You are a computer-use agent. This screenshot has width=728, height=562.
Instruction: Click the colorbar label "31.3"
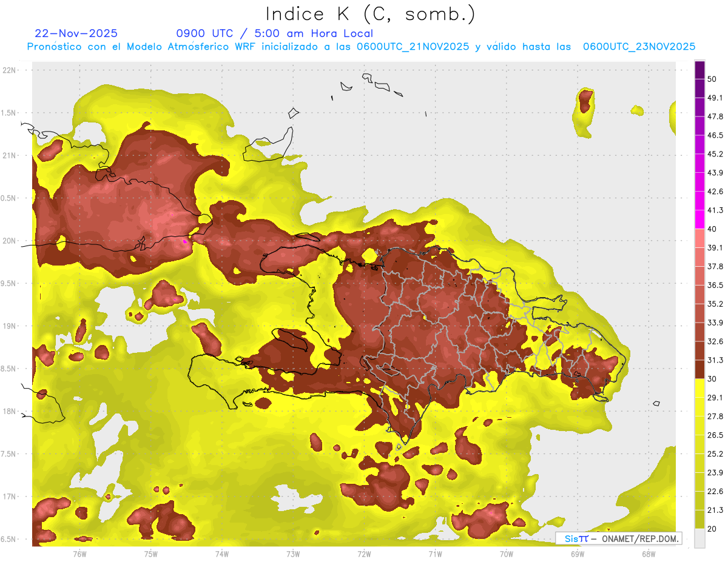(x=715, y=360)
